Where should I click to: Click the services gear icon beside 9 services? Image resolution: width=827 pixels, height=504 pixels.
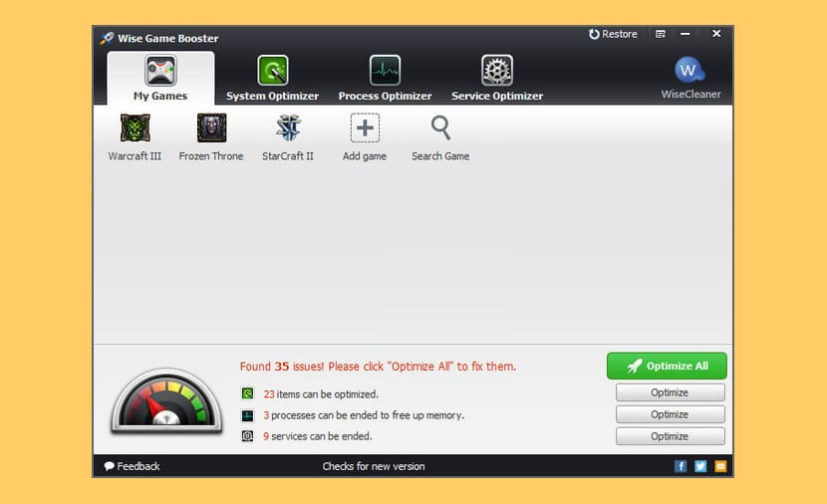tap(247, 436)
